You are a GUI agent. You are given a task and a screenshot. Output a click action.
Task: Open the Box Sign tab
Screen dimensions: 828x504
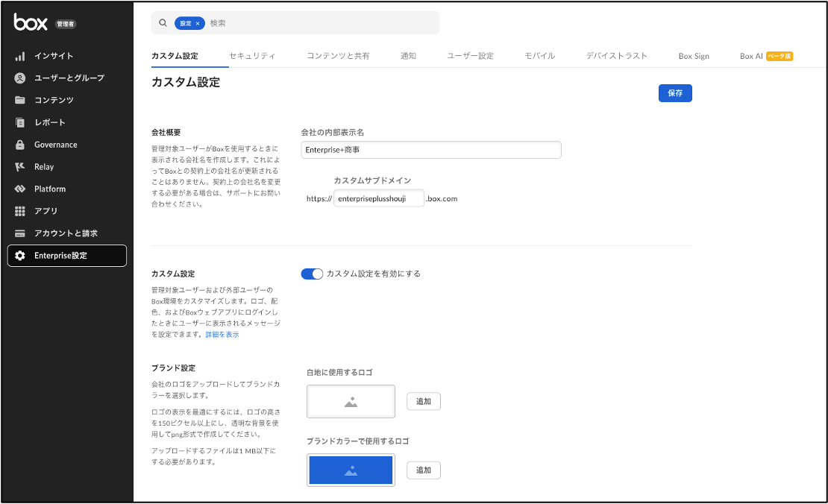(x=694, y=56)
